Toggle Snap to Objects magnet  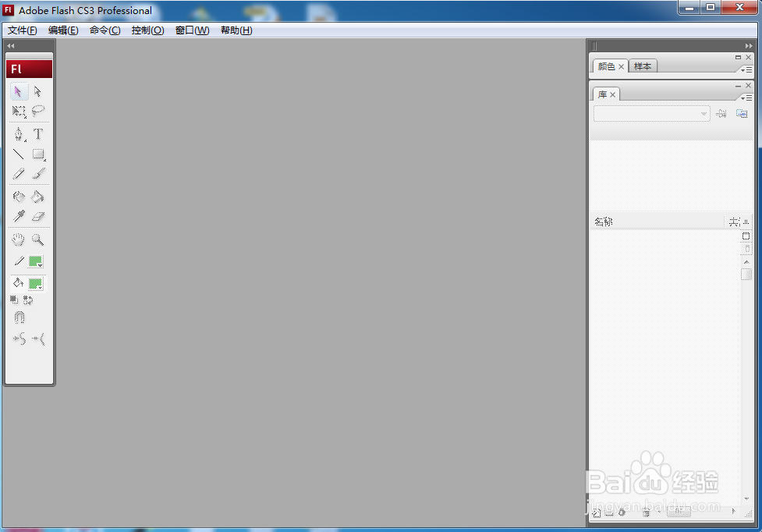click(x=19, y=317)
